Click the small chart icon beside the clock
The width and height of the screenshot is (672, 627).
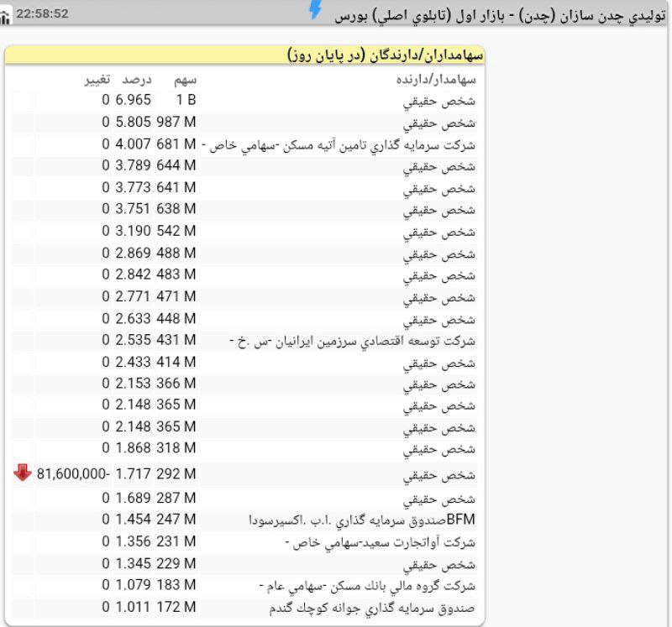[5, 17]
